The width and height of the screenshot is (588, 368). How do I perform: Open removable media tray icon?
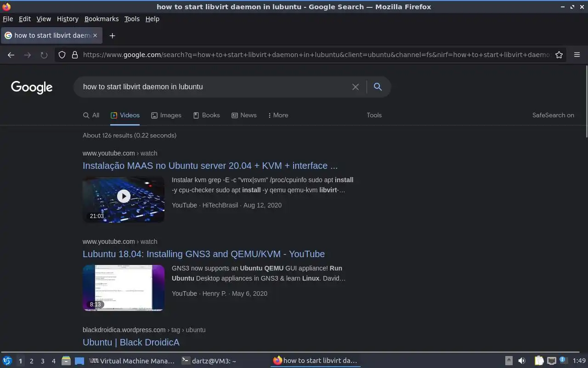tap(509, 361)
